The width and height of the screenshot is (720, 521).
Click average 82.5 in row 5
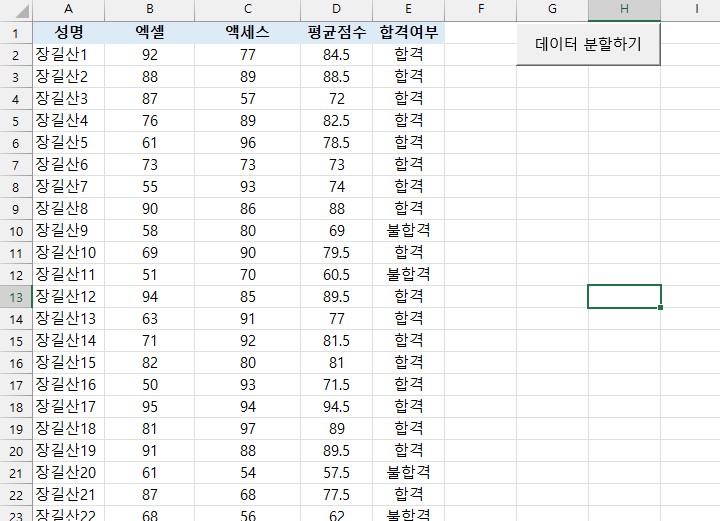[337, 121]
